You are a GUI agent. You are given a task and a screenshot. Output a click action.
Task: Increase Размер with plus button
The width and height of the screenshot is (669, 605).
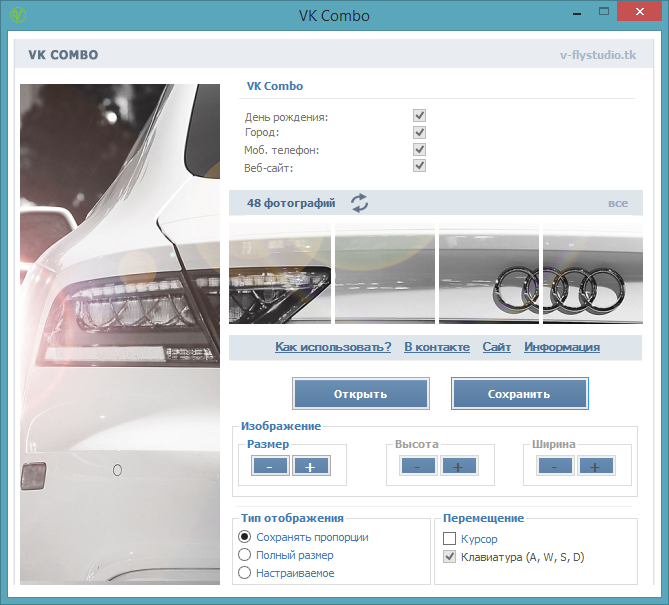(x=311, y=465)
